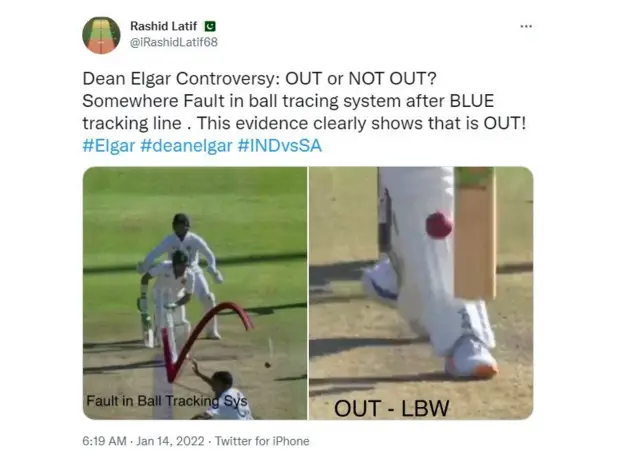640x466 pixels.
Task: View the left ball tracking image
Action: pos(195,293)
